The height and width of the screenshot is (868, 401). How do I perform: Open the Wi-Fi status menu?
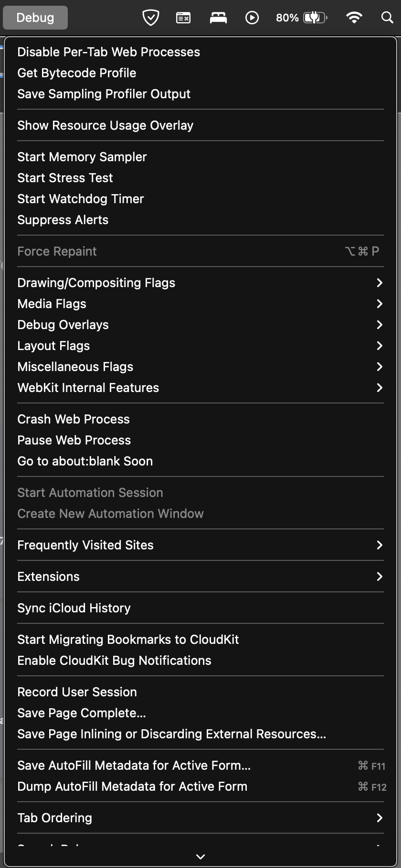click(354, 18)
